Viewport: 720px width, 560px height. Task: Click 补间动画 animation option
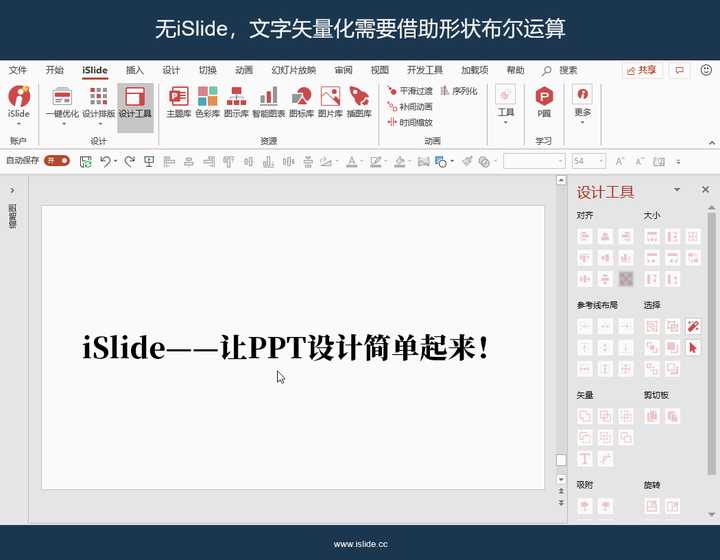(410, 106)
